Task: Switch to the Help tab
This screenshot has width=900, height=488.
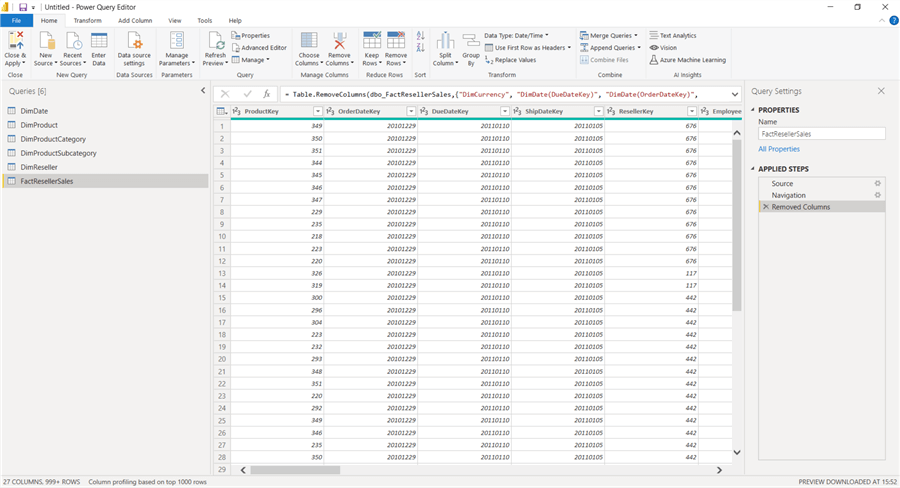Action: [235, 21]
